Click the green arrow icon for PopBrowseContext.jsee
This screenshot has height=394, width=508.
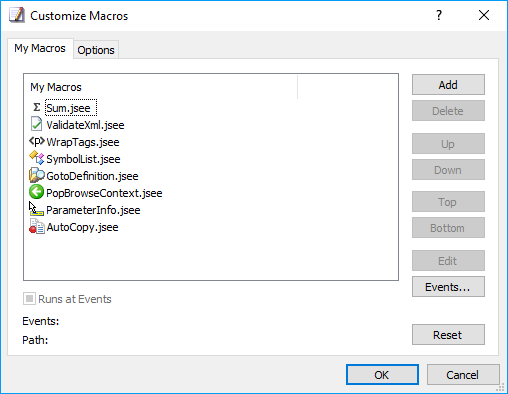pyautogui.click(x=36, y=192)
